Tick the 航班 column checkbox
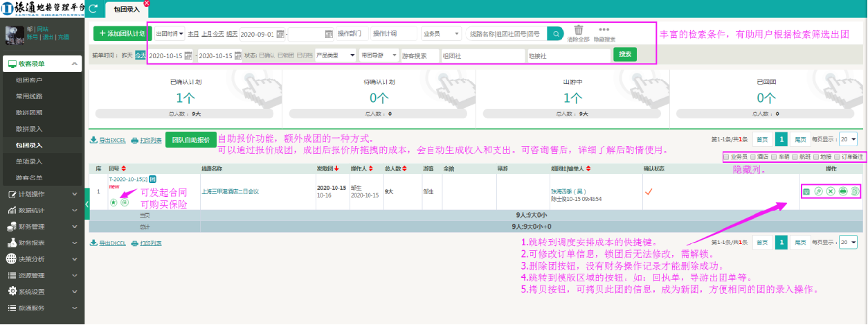 pos(795,157)
